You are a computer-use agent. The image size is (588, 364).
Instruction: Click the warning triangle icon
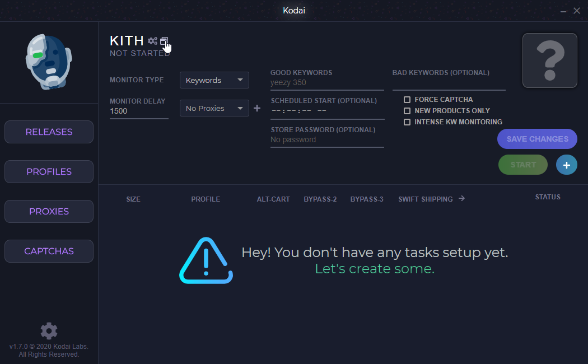[206, 260]
